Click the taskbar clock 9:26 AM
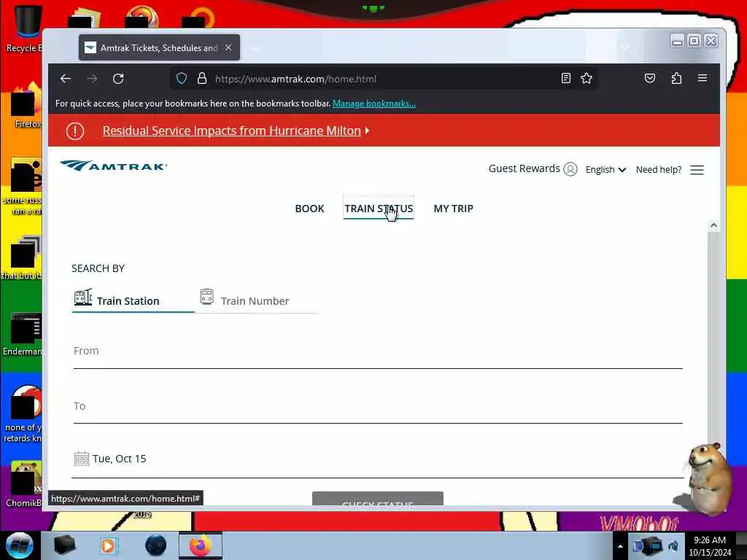The height and width of the screenshot is (560, 747). pos(709,546)
